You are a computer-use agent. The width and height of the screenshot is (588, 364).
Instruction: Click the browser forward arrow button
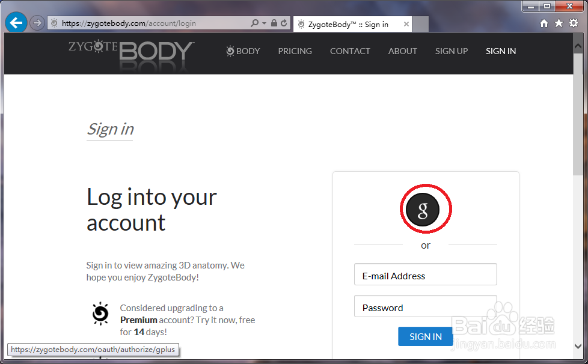37,23
